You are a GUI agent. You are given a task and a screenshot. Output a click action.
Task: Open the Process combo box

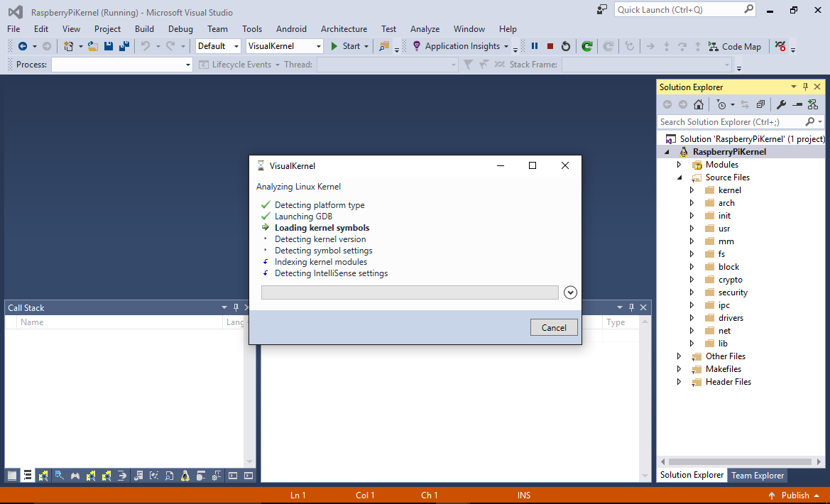(x=121, y=65)
